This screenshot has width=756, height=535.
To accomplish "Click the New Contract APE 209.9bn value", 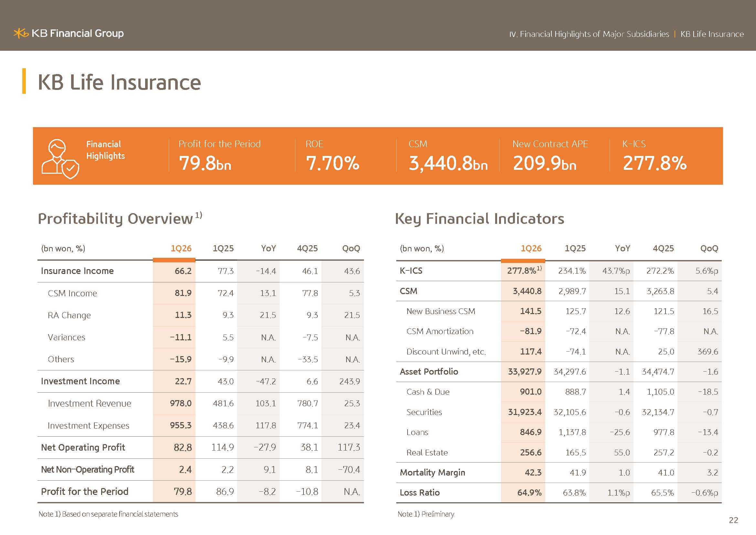I will tap(545, 163).
